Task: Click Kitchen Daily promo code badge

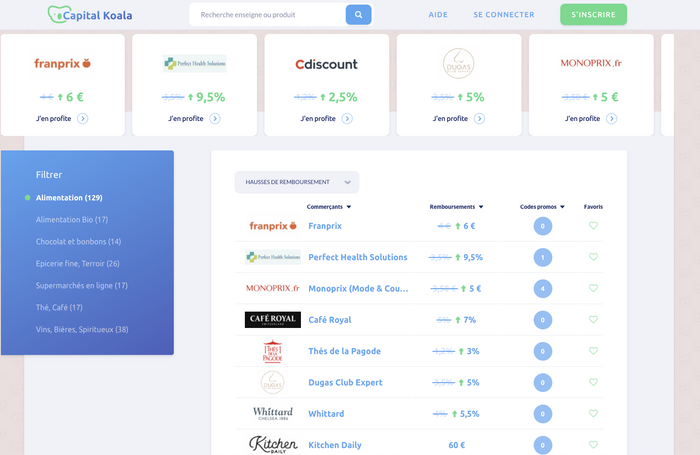Action: point(543,445)
